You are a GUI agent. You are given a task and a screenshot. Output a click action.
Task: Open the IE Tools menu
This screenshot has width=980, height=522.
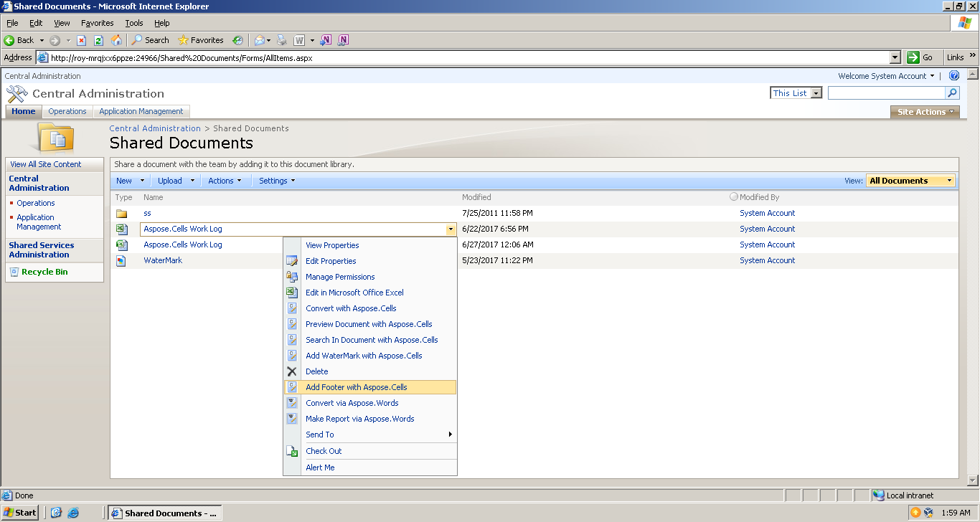134,23
